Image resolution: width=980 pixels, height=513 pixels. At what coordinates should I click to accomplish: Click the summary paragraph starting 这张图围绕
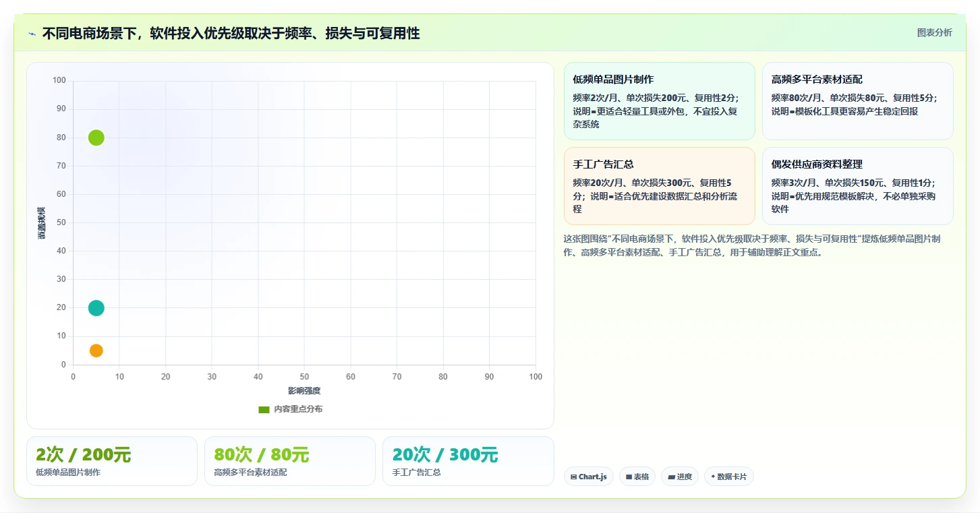pos(752,245)
